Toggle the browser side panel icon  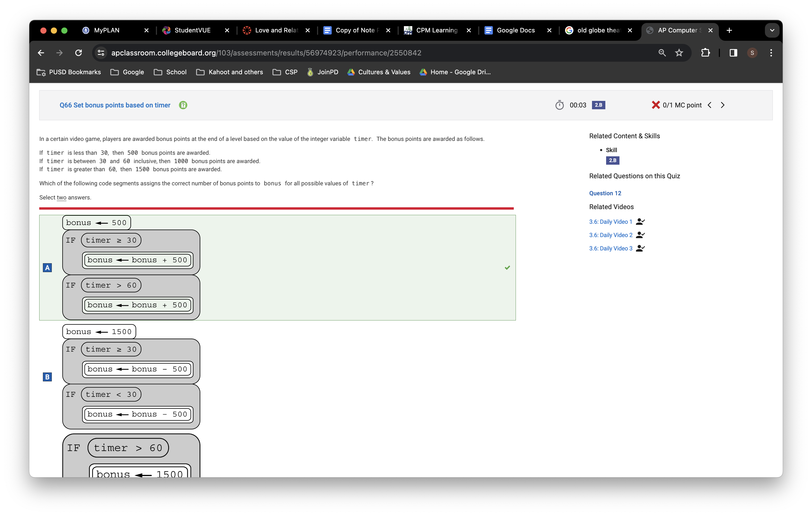(733, 53)
